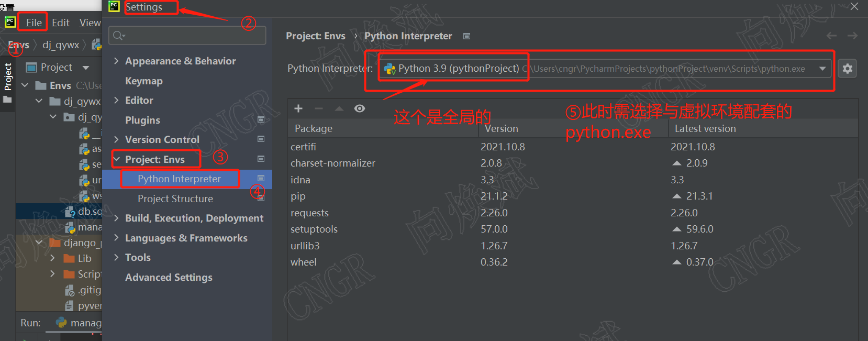This screenshot has height=341, width=868.
Task: Select the setuptools package row
Action: coord(573,229)
